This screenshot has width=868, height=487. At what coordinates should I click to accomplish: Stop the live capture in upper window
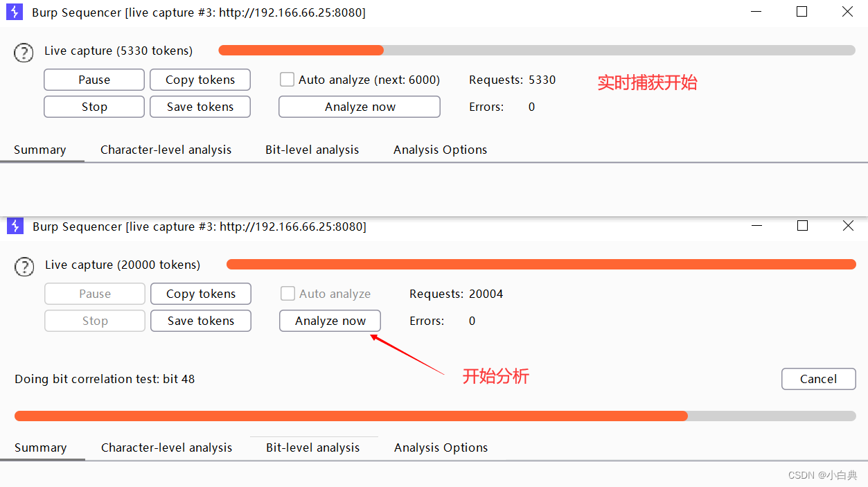94,107
